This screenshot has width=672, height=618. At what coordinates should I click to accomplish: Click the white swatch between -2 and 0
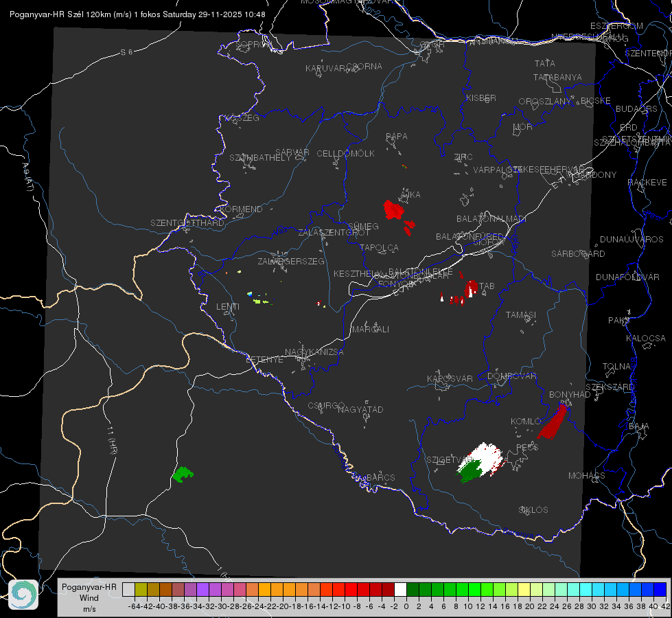400,589
